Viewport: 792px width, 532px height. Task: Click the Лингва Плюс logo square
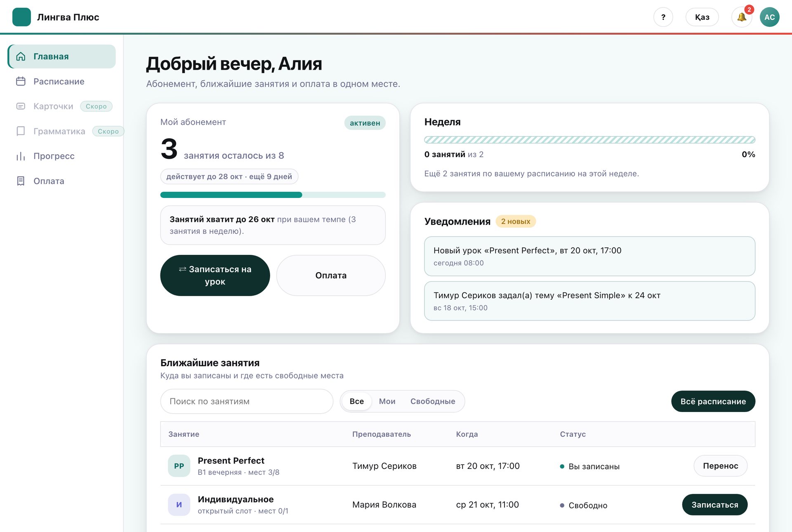(21, 17)
